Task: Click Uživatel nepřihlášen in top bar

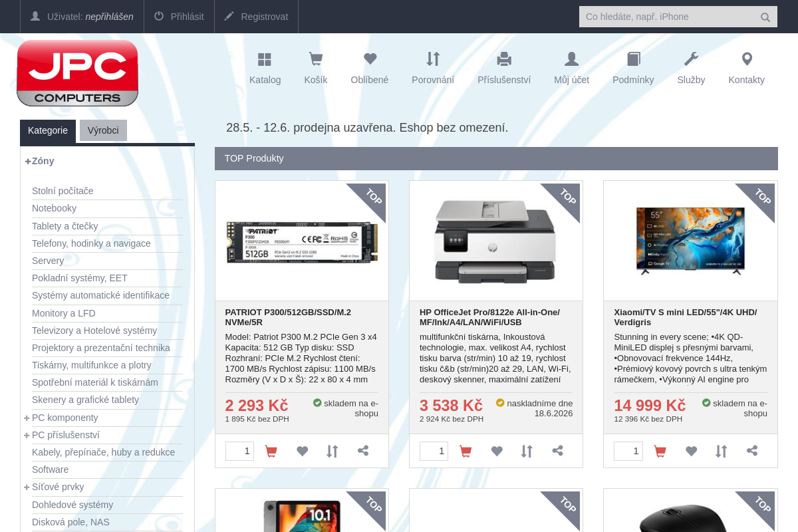Action: [x=82, y=17]
